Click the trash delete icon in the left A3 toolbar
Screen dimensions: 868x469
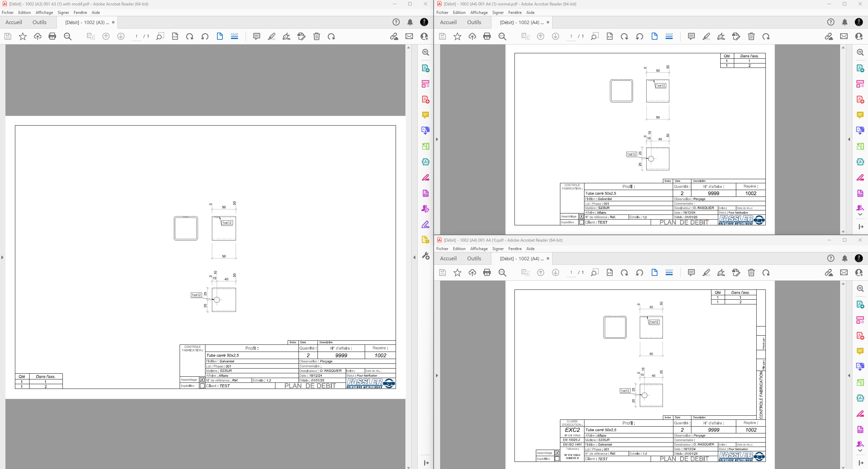[317, 36]
